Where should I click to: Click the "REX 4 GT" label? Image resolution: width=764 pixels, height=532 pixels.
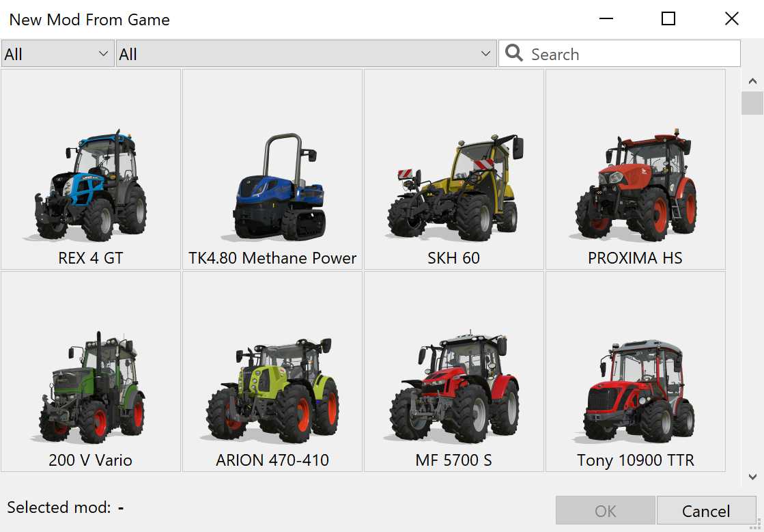point(91,257)
